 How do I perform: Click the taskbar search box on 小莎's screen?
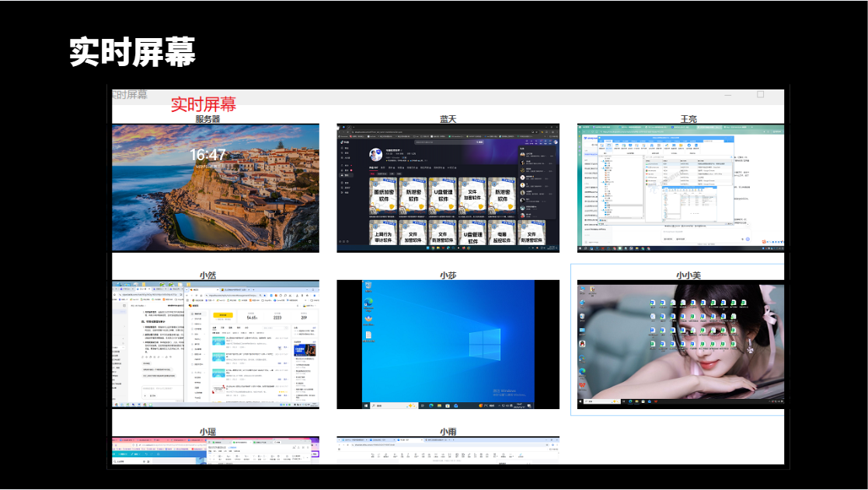394,406
